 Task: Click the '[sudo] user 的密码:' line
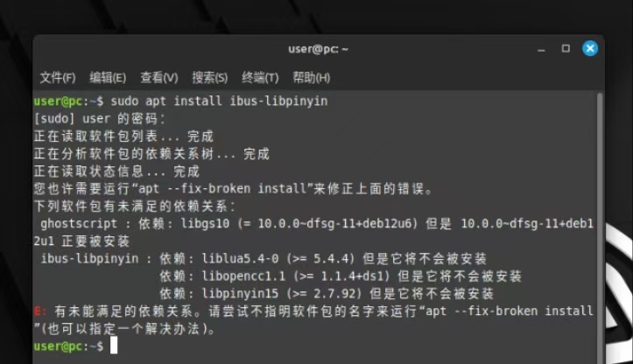point(100,119)
